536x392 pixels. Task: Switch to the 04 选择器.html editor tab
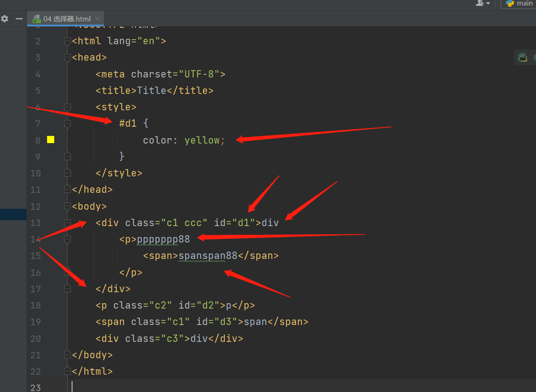[67, 19]
